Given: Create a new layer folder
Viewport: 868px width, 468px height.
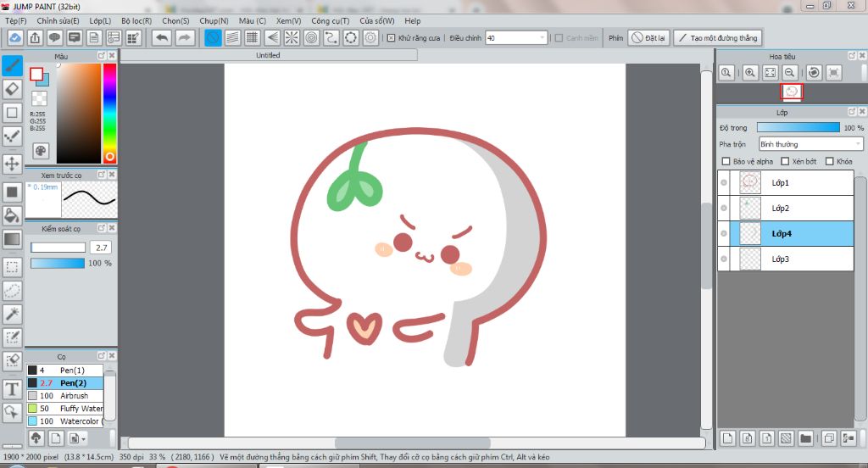Looking at the screenshot, I should 805,438.
